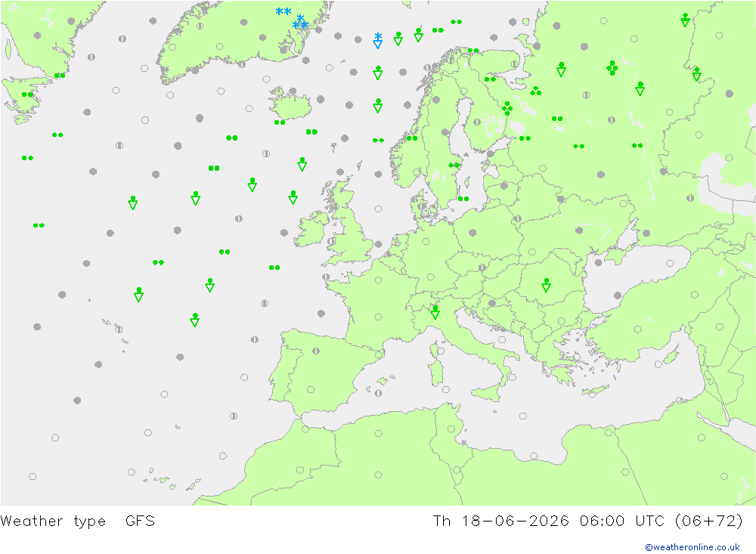Click the green rain dots on Norway's coast
The width and height of the screenshot is (756, 554).
click(x=412, y=138)
